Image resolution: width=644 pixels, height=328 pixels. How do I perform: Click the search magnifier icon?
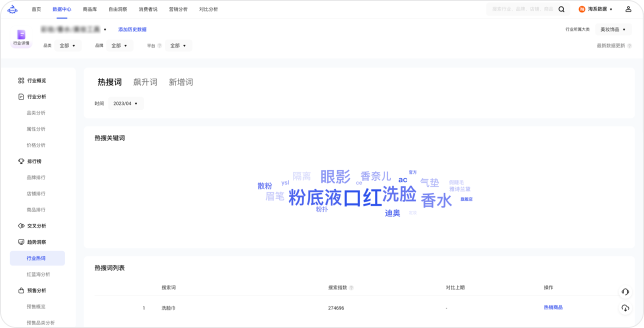coord(561,9)
